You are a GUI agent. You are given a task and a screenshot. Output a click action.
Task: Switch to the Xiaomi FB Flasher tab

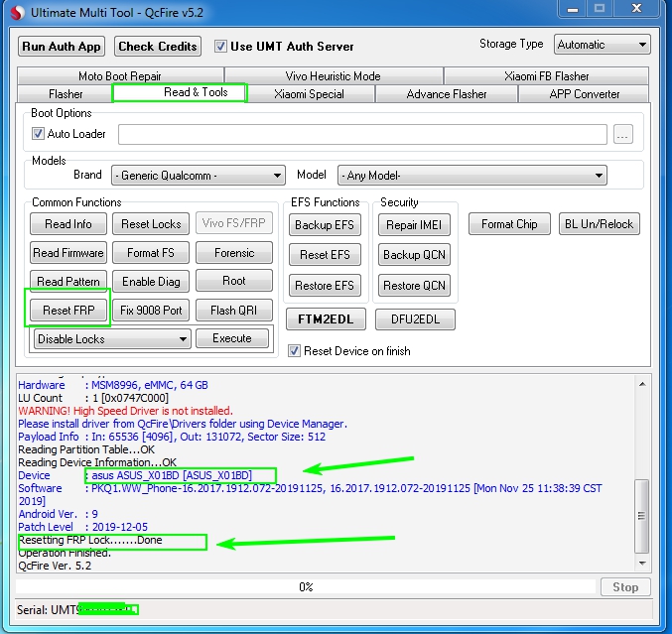click(546, 75)
